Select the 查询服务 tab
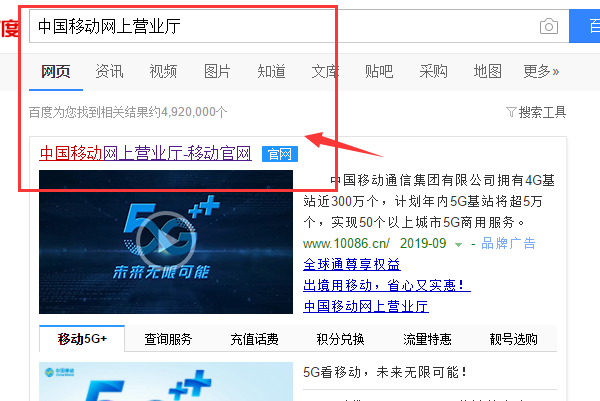600x401 pixels. coord(168,339)
